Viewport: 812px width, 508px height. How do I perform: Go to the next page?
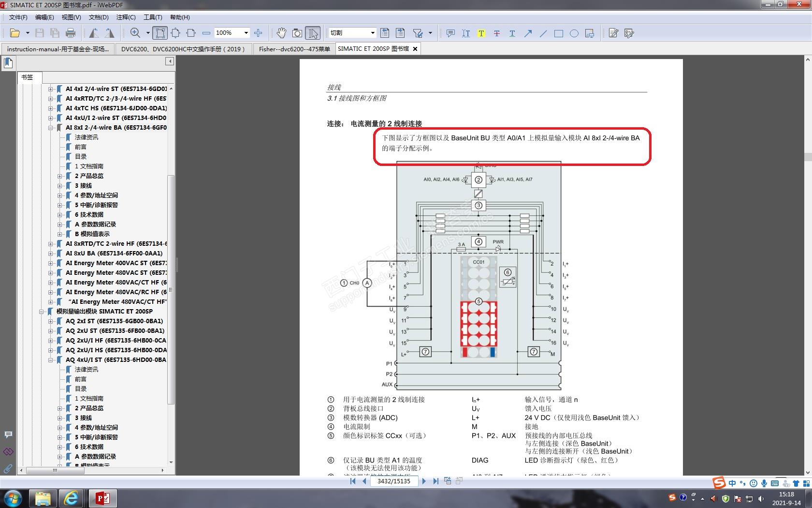tap(424, 481)
